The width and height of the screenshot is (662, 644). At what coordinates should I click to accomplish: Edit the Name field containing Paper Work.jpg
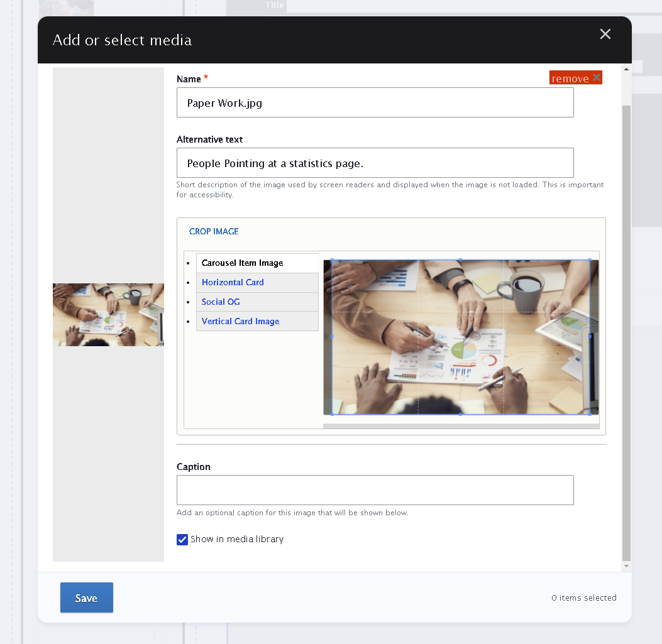pyautogui.click(x=375, y=102)
